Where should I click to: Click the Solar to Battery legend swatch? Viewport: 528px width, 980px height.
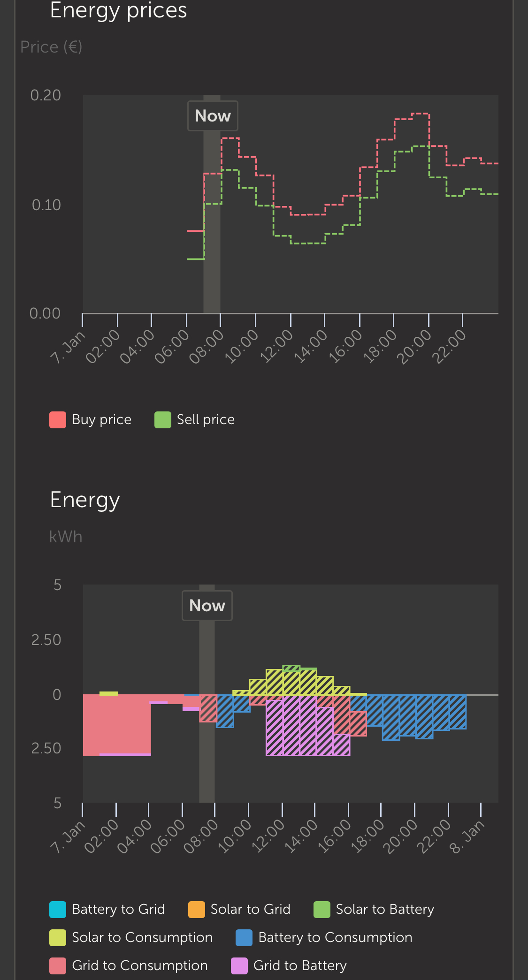(322, 910)
